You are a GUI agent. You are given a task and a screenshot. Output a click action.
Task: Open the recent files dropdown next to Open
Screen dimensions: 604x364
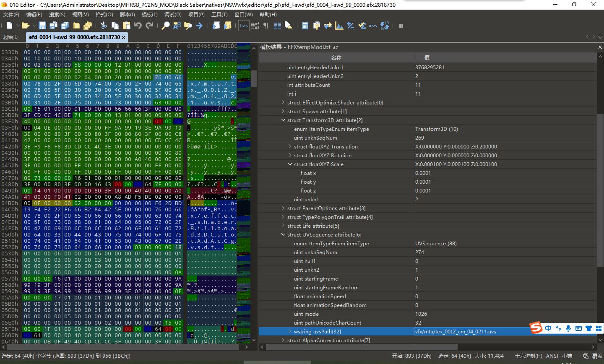(35, 25)
